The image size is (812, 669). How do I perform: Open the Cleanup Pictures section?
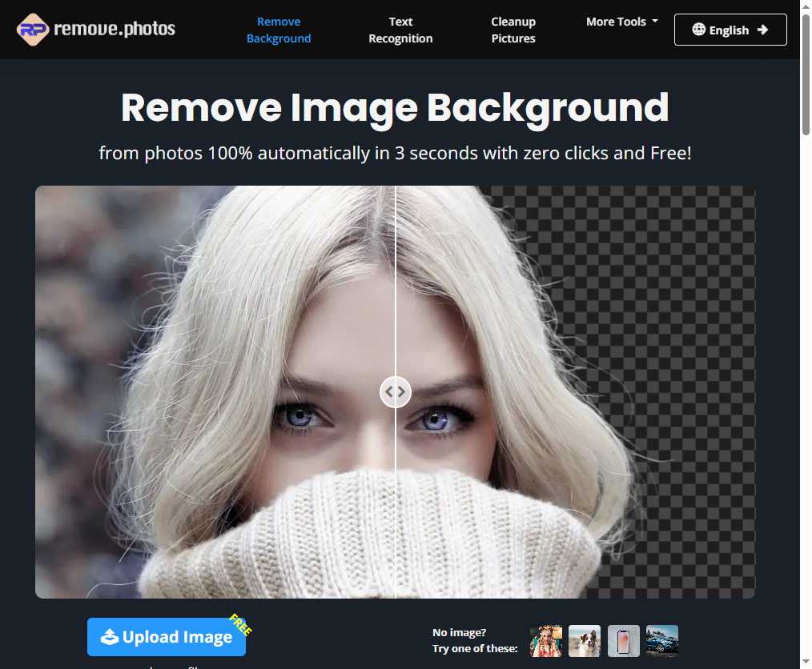[x=513, y=30]
